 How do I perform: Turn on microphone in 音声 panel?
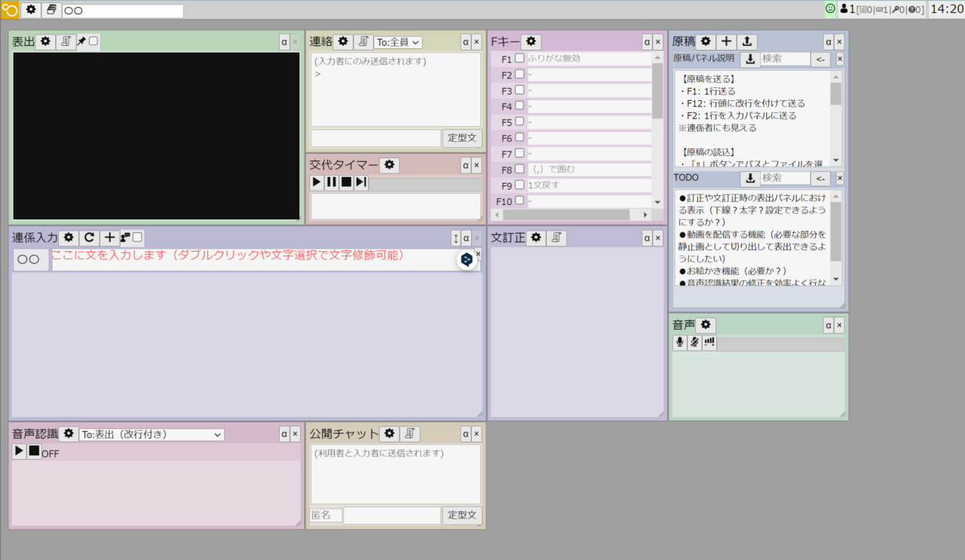coord(680,343)
